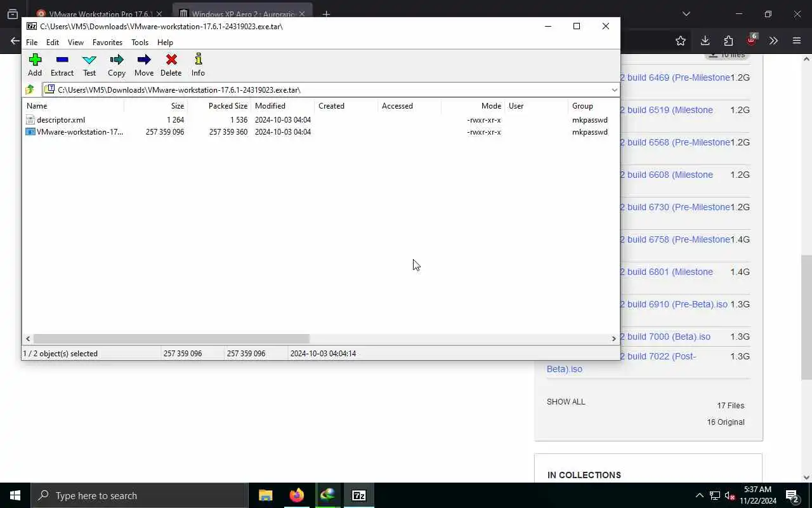Click the 7-Zip title bar app icon

pyautogui.click(x=32, y=26)
